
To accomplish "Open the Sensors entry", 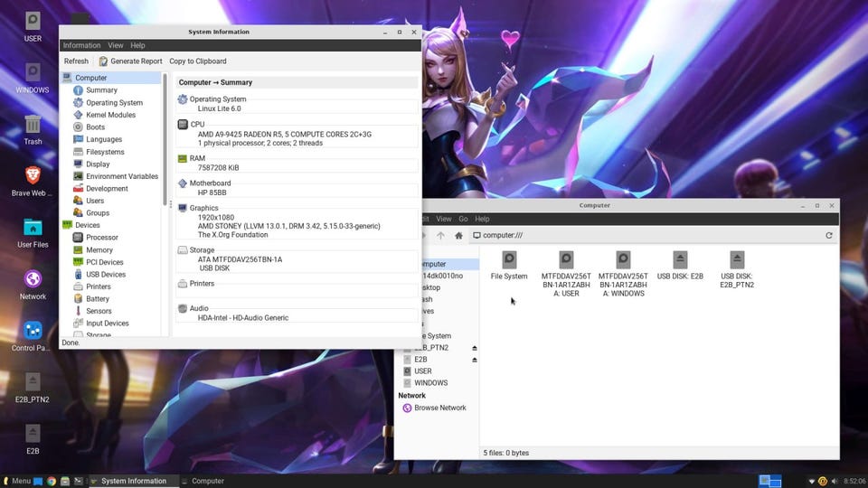I will pos(99,311).
